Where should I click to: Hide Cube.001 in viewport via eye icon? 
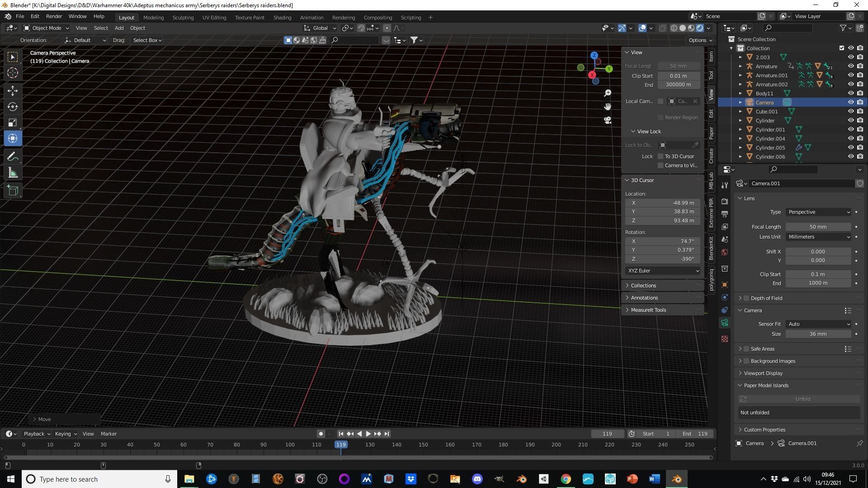coord(851,112)
